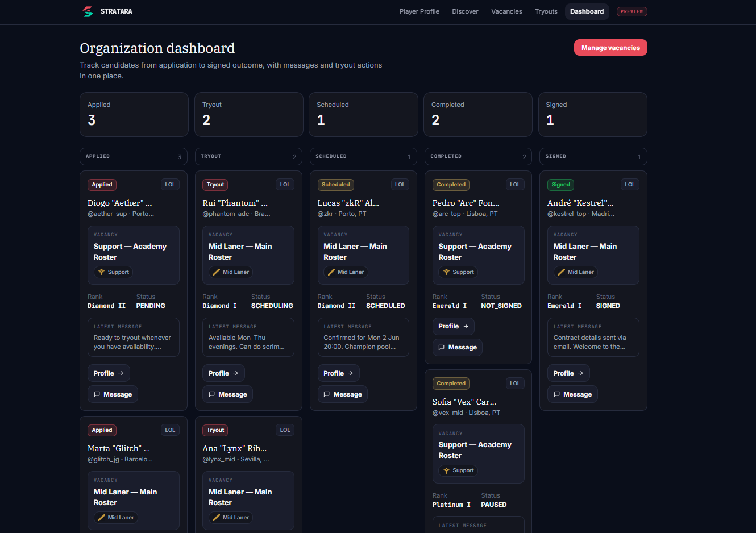Click the candidate name Ana "Lynx" Rib...
Screen dimensions: 756x533
click(235, 448)
